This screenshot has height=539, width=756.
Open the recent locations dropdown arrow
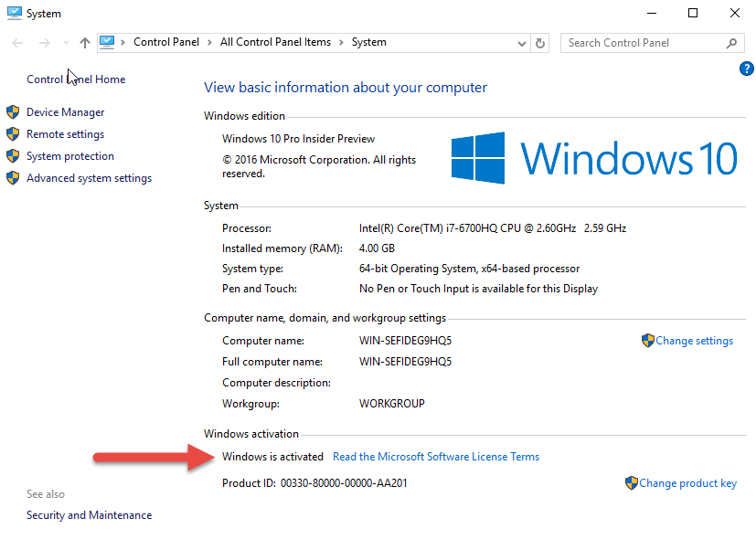point(66,43)
